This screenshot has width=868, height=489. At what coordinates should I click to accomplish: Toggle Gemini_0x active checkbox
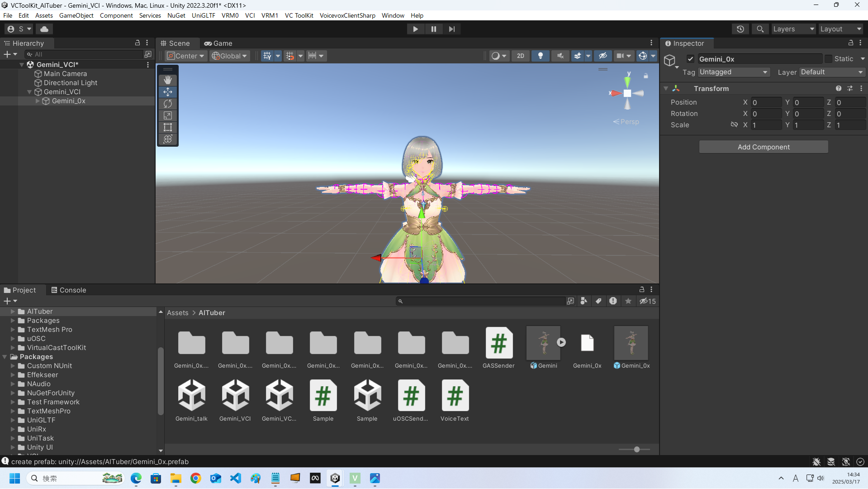690,59
